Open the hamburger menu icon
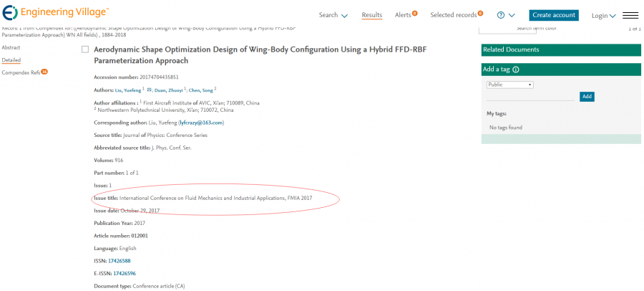The image size is (644, 291). [x=630, y=15]
